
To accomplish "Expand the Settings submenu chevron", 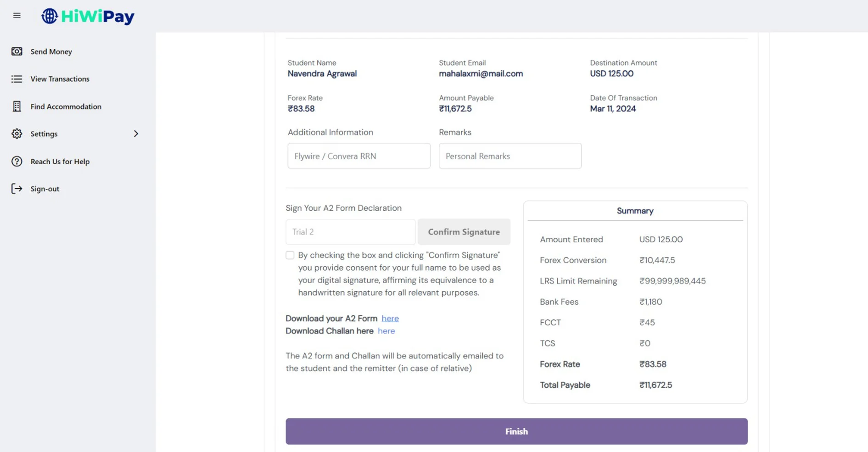I will click(136, 134).
